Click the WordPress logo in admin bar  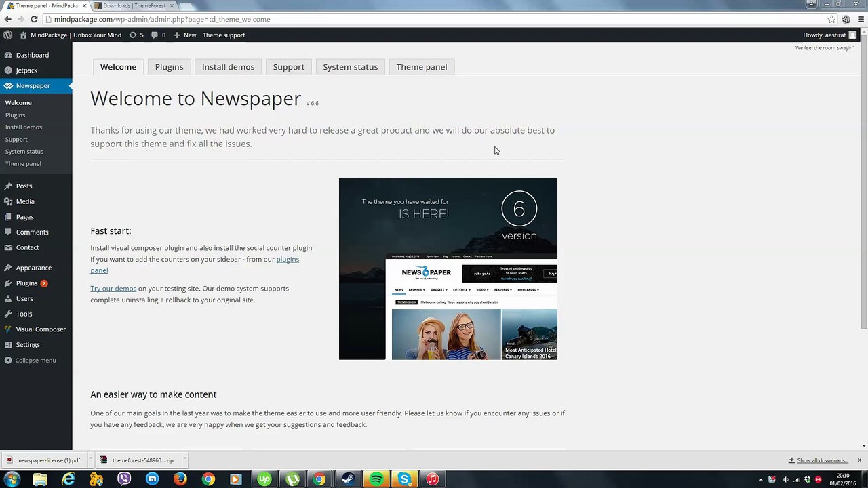pos(7,35)
